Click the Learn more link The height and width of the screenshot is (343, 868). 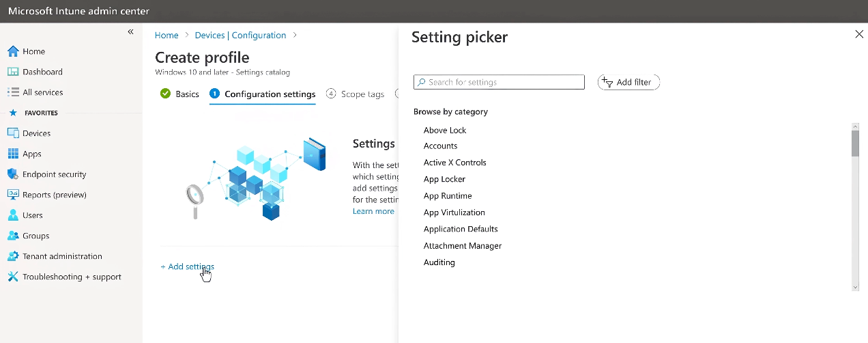coord(373,211)
